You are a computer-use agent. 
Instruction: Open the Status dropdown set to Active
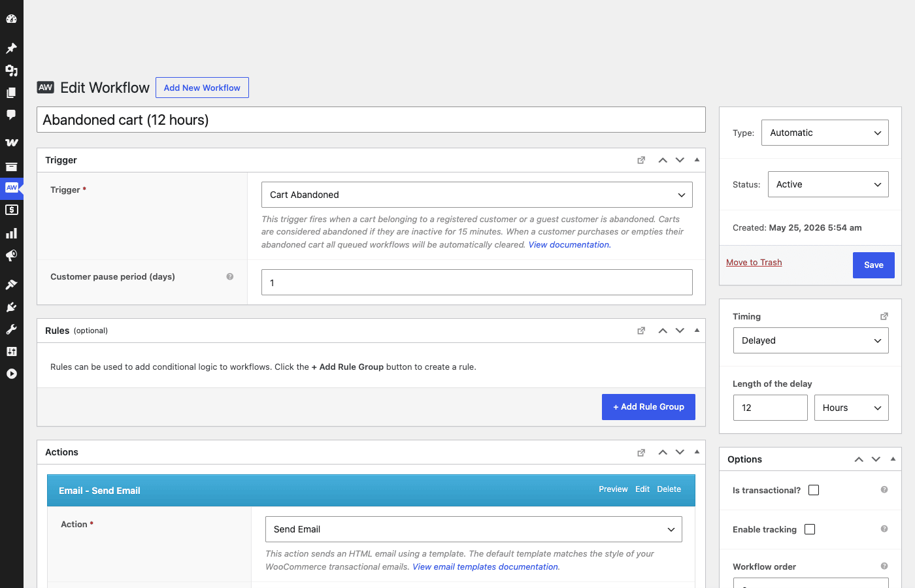tap(828, 184)
